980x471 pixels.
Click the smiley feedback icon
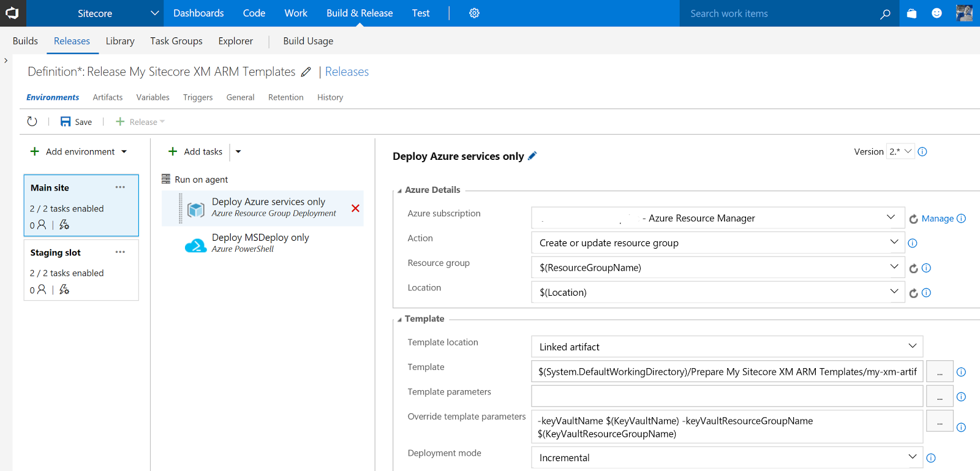point(937,13)
